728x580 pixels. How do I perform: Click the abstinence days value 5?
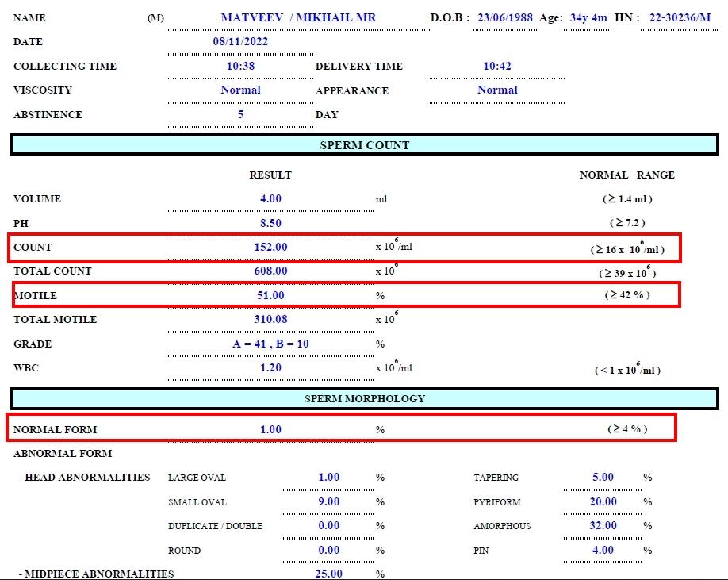click(x=240, y=114)
